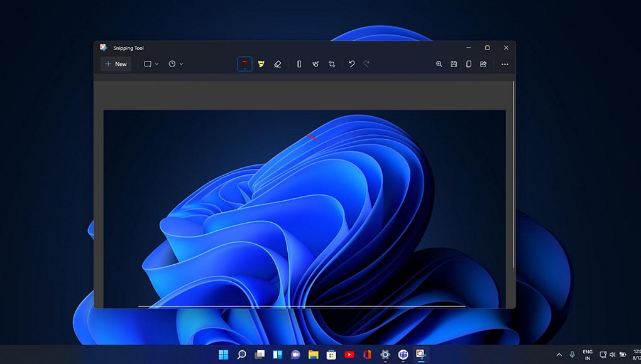Switch to Microsoft Teams in the taskbar
The width and height of the screenshot is (641, 364).
pyautogui.click(x=403, y=354)
